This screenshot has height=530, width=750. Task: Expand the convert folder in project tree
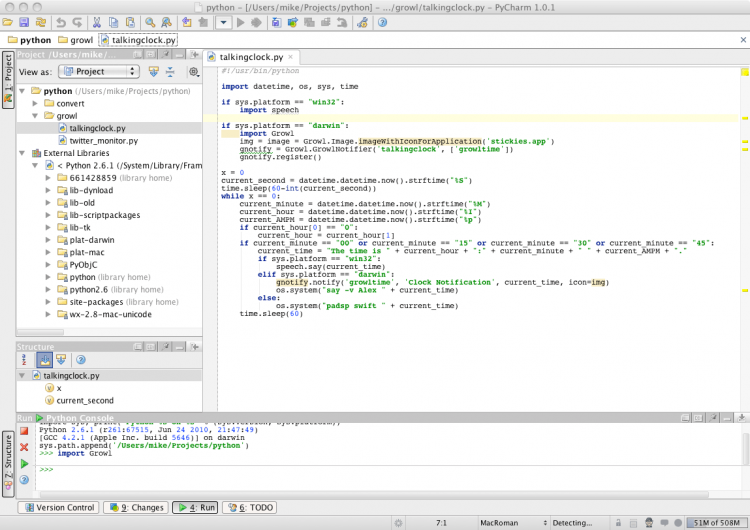point(35,103)
